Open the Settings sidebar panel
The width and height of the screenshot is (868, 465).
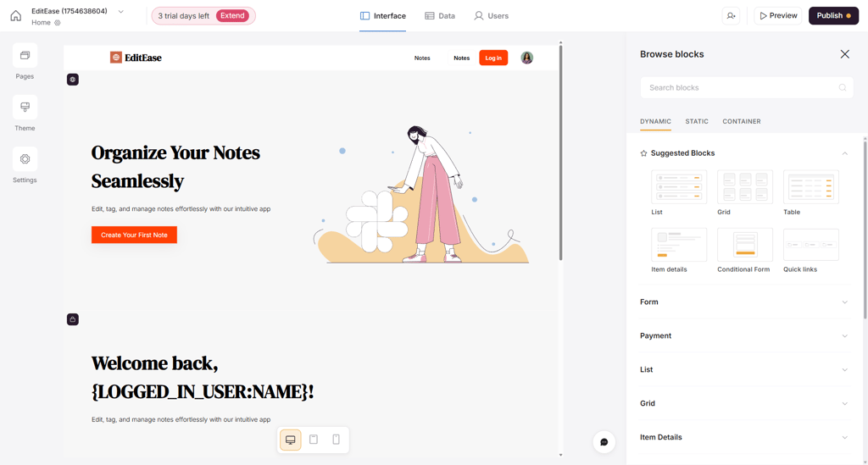pyautogui.click(x=25, y=165)
